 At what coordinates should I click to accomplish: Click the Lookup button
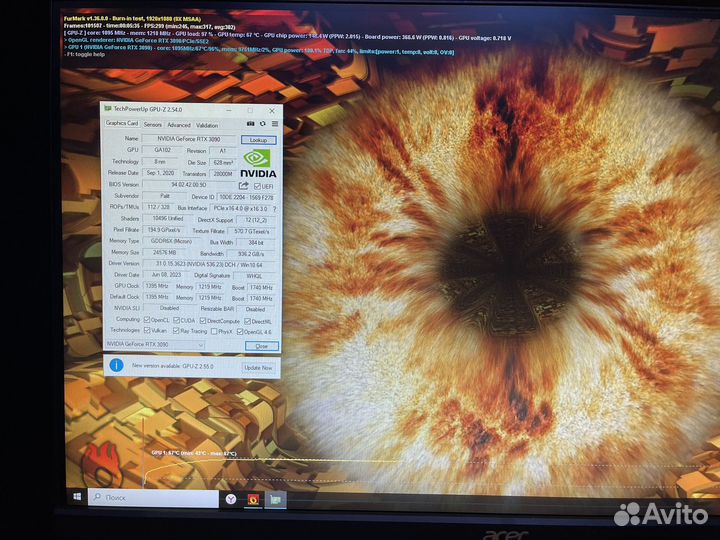tap(259, 140)
